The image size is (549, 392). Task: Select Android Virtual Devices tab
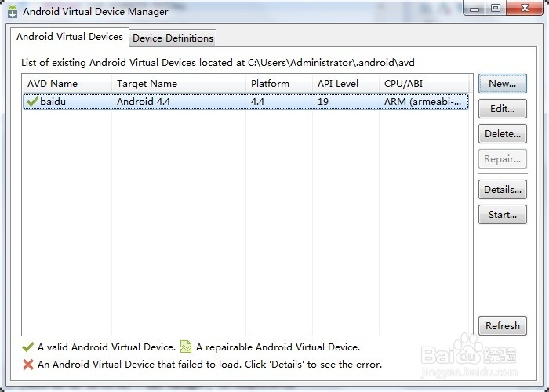coord(70,37)
